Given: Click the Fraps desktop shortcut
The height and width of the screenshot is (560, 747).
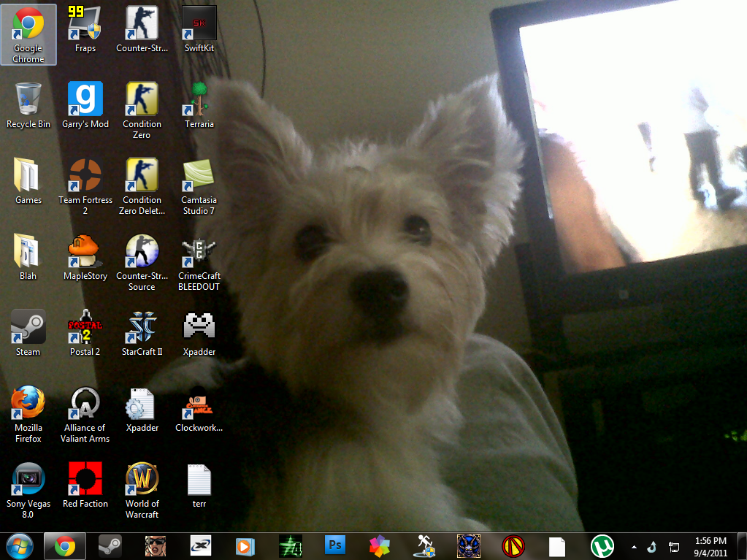Looking at the screenshot, I should point(85,26).
